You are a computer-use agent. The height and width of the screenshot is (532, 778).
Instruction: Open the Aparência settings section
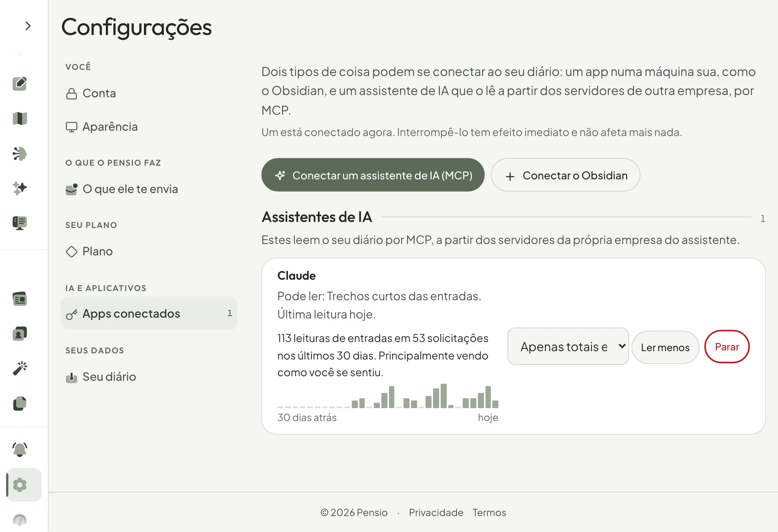[x=149, y=127]
